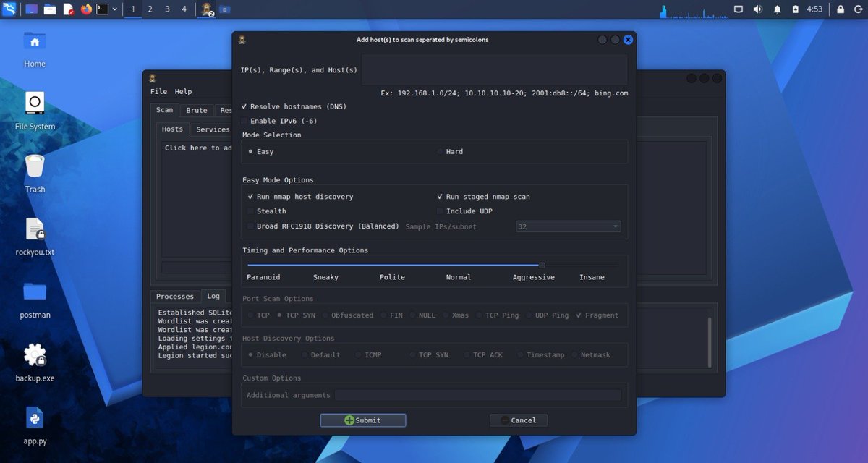Click the 4:53 panel clock

point(814,9)
